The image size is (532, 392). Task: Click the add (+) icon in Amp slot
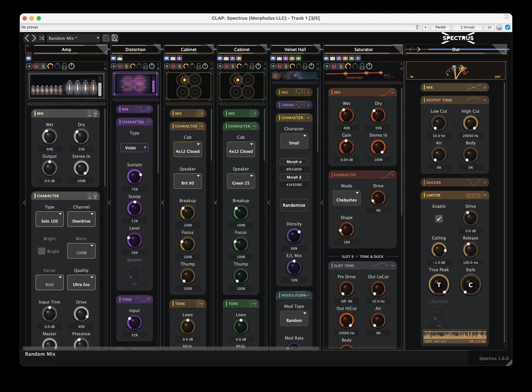pyautogui.click(x=29, y=66)
